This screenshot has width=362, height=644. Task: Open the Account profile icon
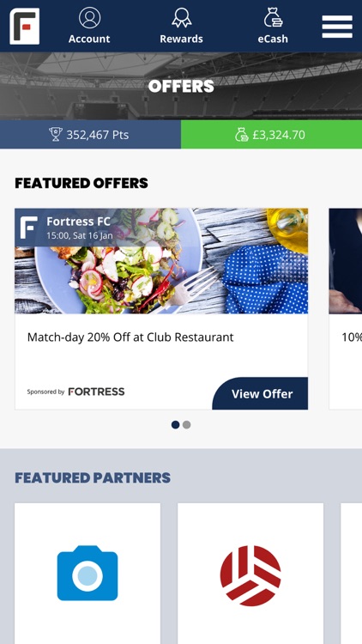tap(89, 19)
